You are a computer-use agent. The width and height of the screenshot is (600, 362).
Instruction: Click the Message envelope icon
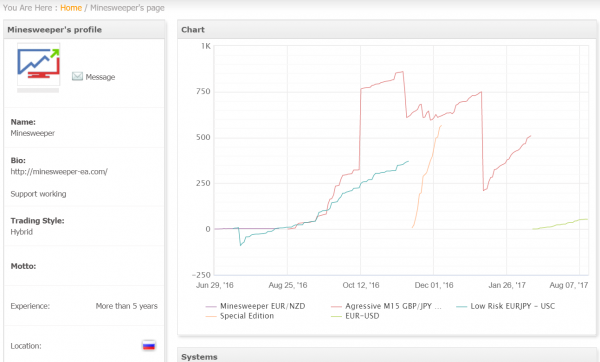(x=77, y=77)
